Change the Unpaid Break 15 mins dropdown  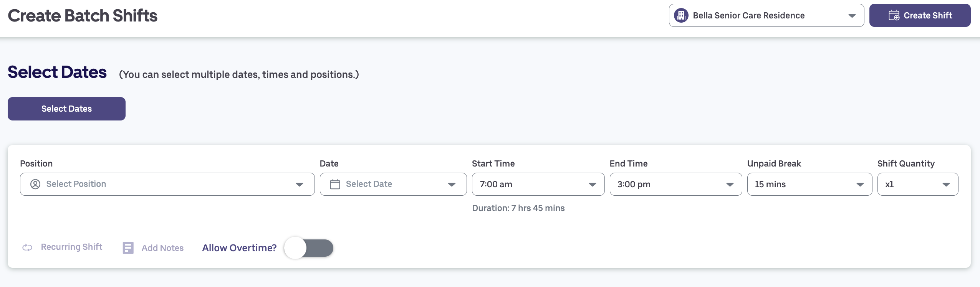[809, 184]
